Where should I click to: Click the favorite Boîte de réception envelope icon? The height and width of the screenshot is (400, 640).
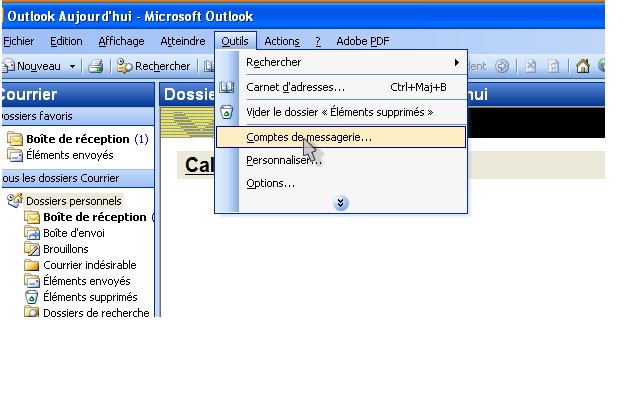click(x=15, y=139)
